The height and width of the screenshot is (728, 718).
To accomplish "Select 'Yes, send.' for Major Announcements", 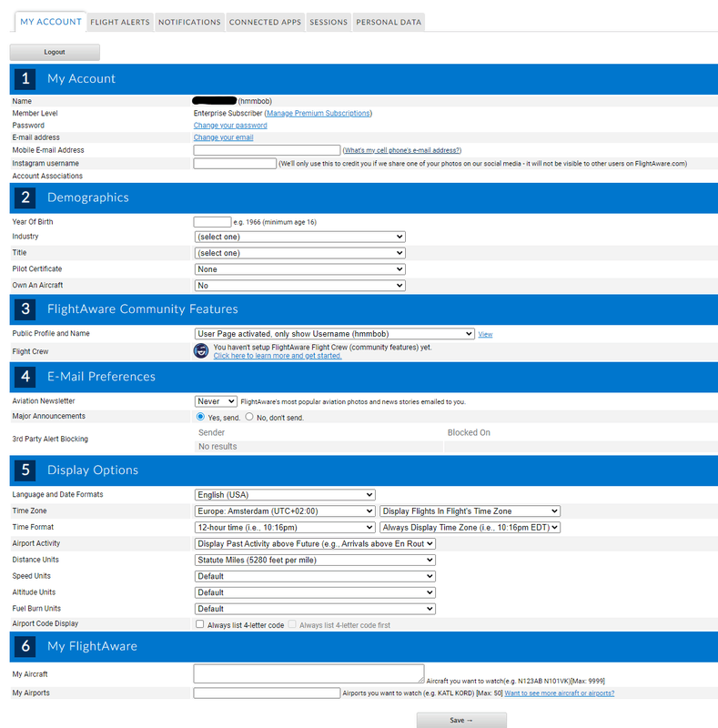I will tap(200, 417).
